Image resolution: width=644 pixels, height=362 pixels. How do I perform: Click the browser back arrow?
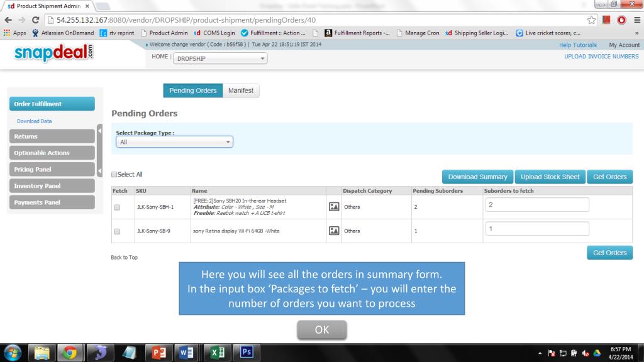(x=8, y=19)
